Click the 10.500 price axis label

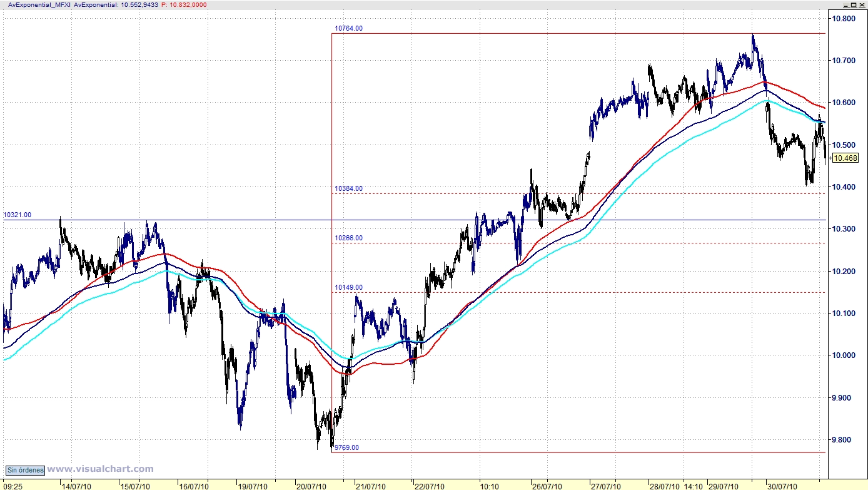point(842,145)
